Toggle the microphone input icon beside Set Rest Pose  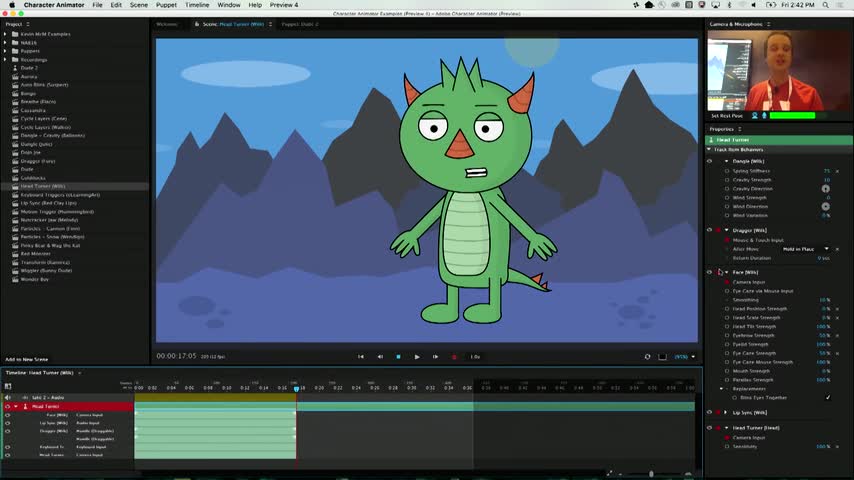[764, 116]
